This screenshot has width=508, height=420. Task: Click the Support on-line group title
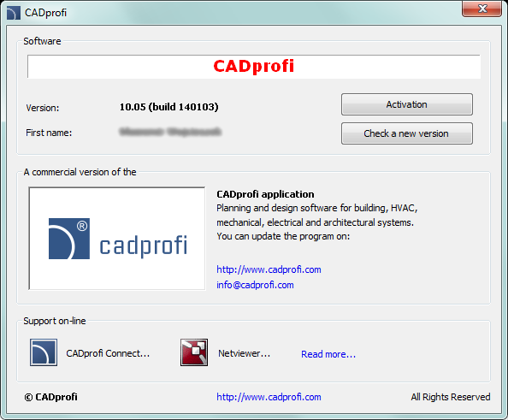55,321
